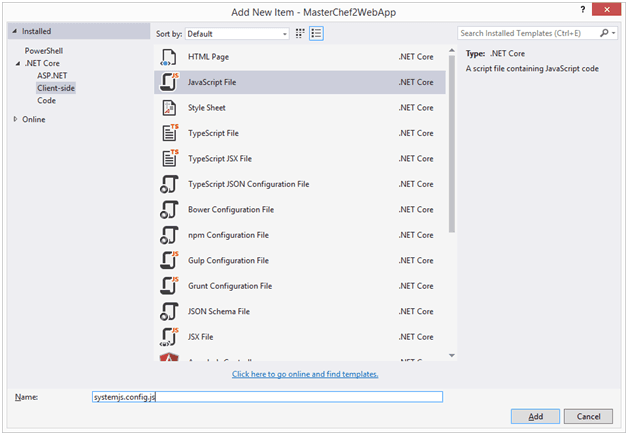Click the JSON Schema File icon
This screenshot has height=435, width=628.
(x=169, y=312)
